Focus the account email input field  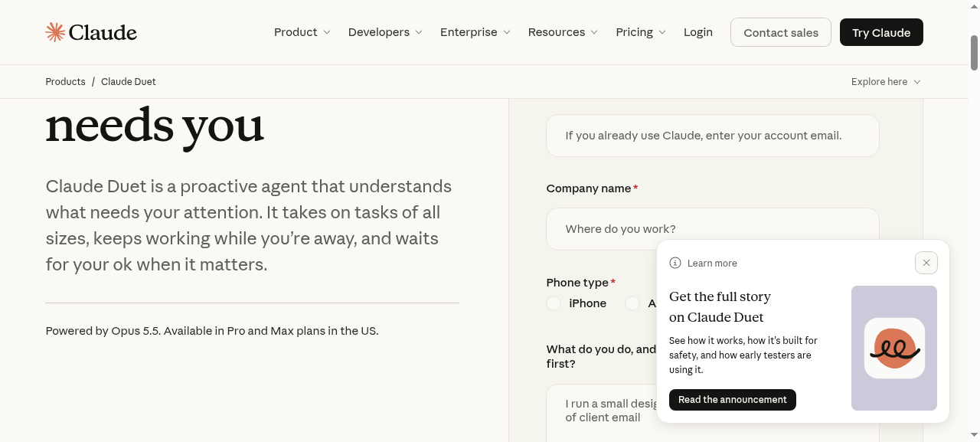(x=713, y=136)
